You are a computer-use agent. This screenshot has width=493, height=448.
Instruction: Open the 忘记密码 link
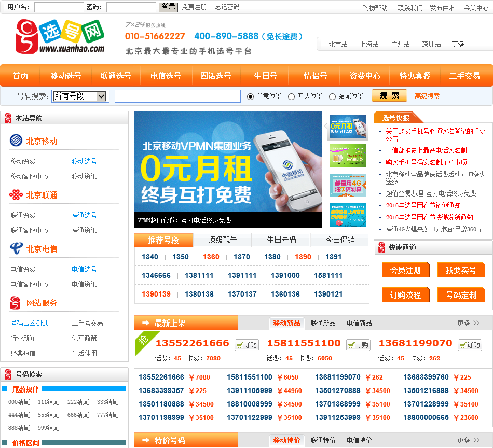[x=227, y=7]
